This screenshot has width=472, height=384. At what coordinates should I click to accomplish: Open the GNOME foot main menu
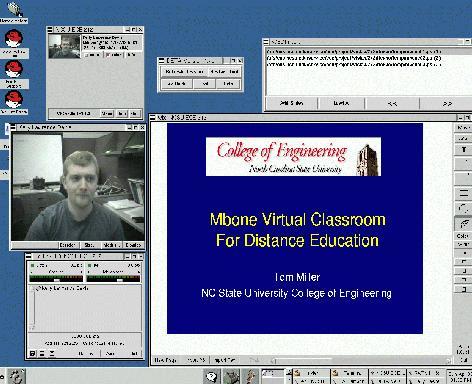(16, 376)
